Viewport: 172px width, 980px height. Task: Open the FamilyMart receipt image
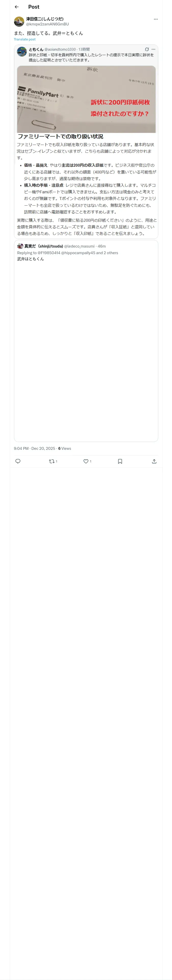86,99
